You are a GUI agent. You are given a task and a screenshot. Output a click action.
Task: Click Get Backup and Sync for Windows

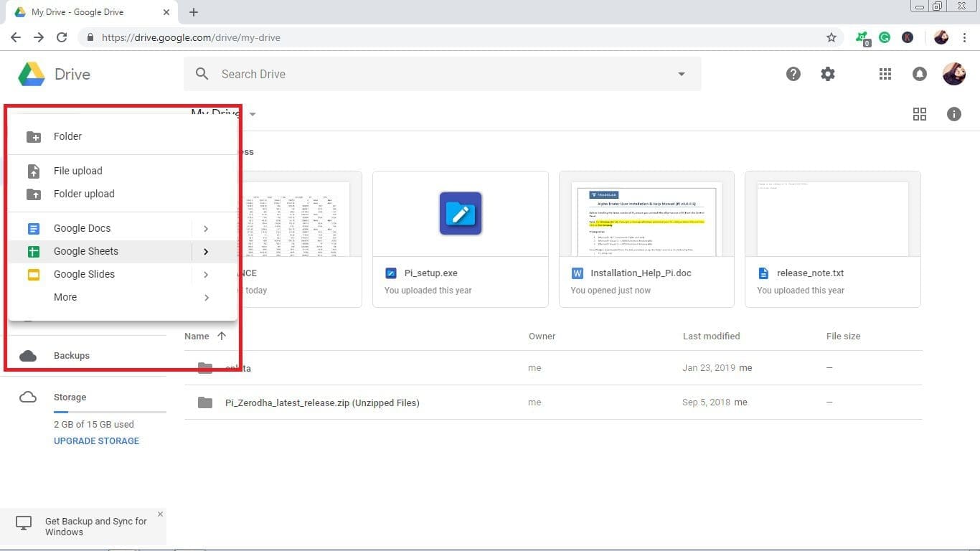pyautogui.click(x=95, y=527)
